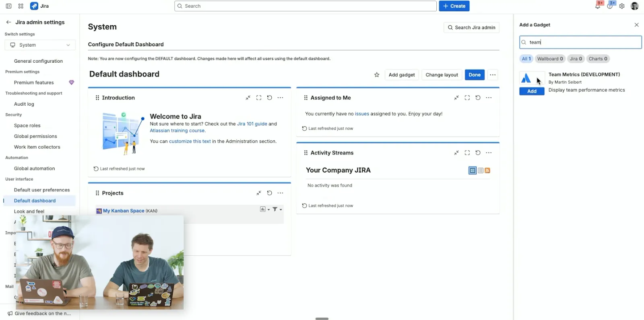This screenshot has height=320, width=644.
Task: Open the user profile avatar
Action: [x=635, y=6]
